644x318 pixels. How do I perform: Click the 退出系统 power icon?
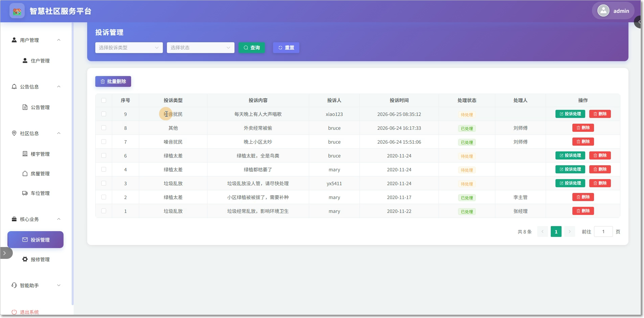pos(14,312)
